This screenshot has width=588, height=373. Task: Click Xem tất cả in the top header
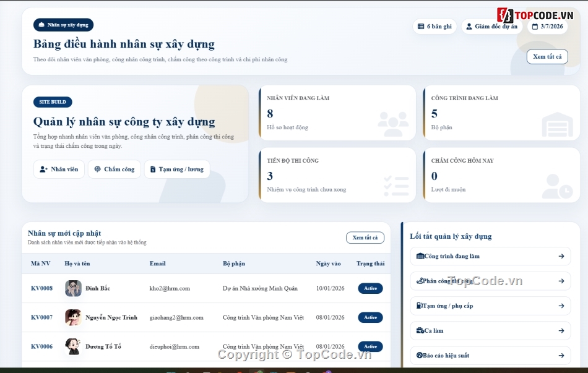point(547,57)
